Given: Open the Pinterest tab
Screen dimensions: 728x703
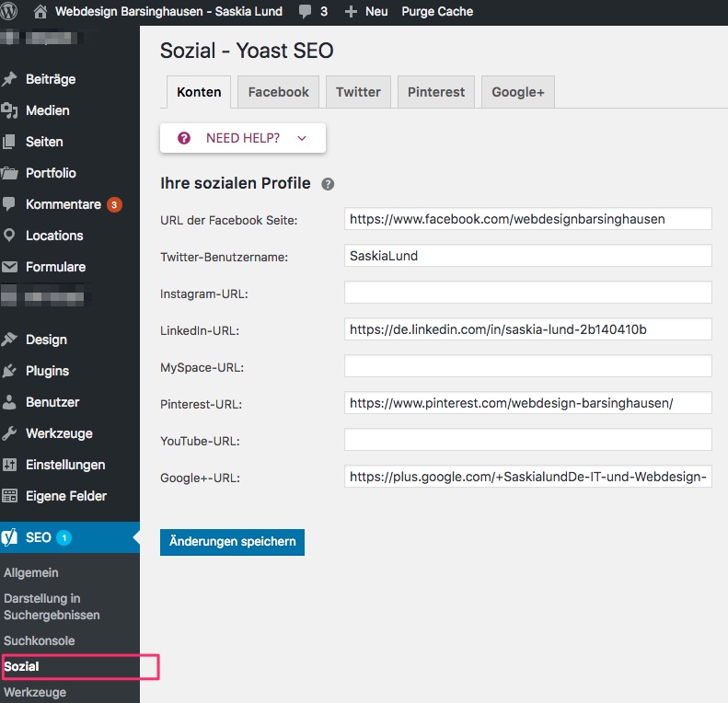Looking at the screenshot, I should pos(436,92).
